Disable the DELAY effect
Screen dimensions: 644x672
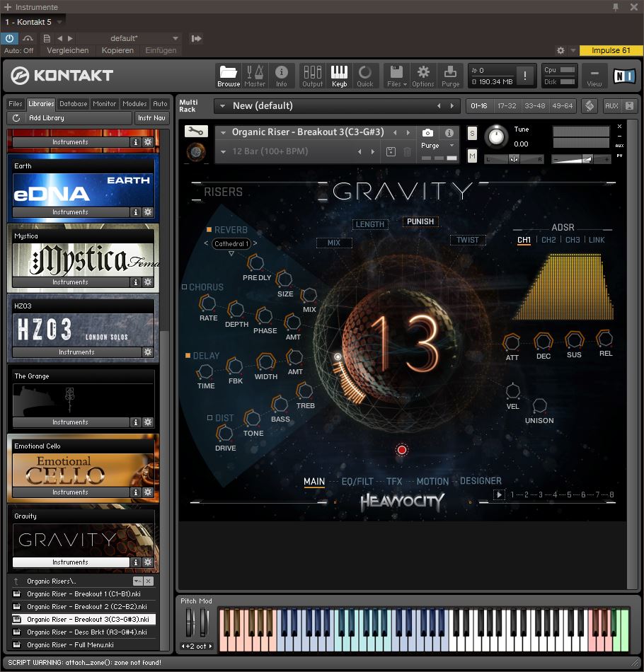[x=188, y=356]
